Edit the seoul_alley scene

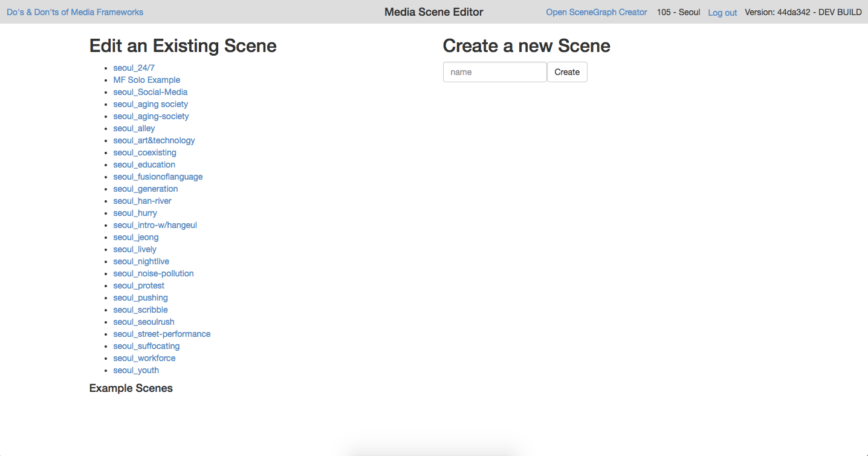134,128
